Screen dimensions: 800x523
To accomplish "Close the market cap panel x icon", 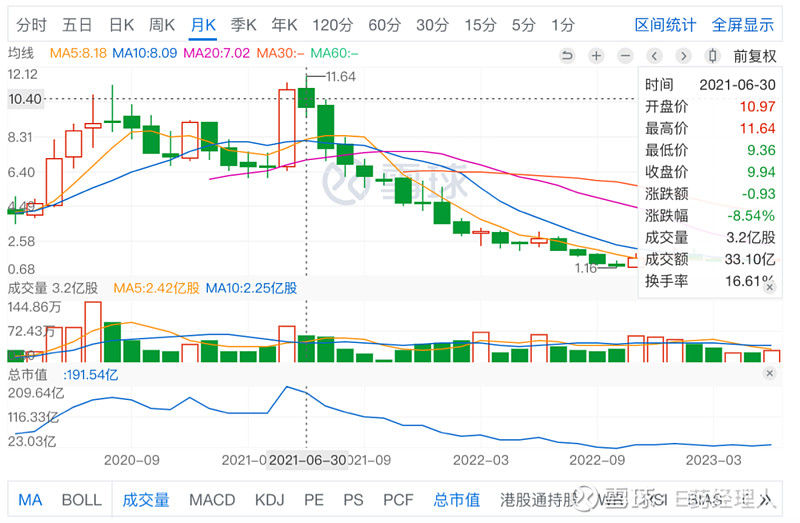I will (769, 373).
